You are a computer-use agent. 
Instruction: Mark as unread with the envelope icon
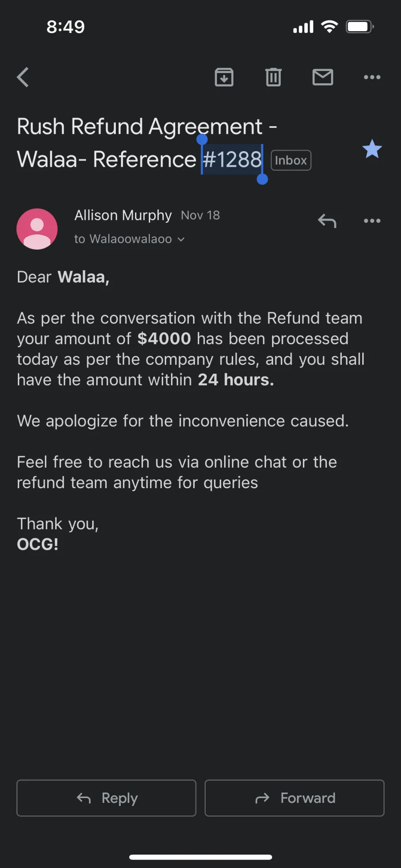coord(323,77)
